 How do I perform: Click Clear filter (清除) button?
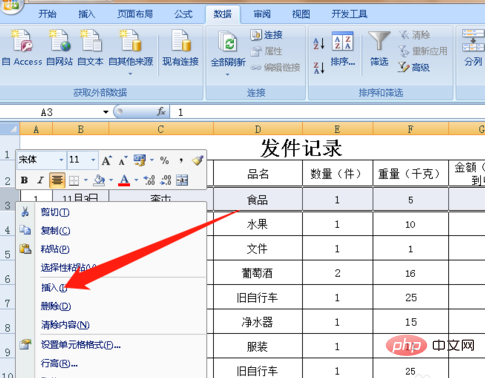pyautogui.click(x=414, y=35)
